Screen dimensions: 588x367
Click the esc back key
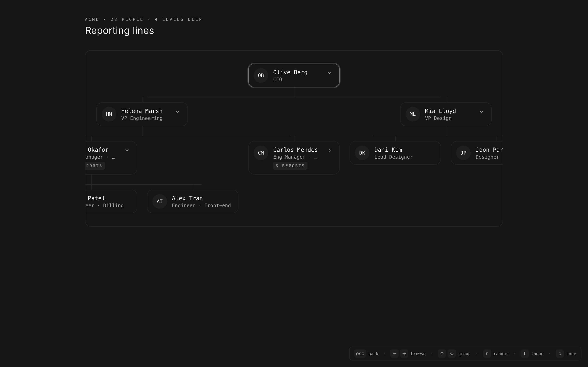pos(360,354)
